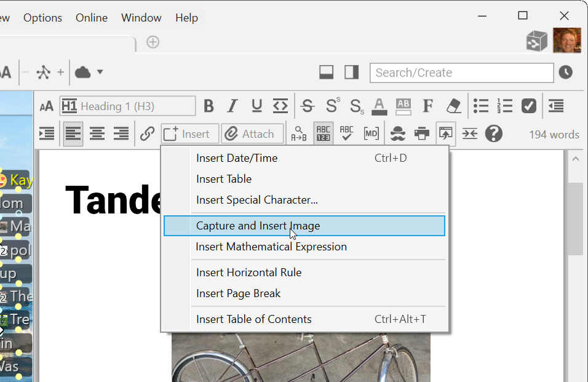Click the strikethrough icon
This screenshot has width=588, height=382.
tap(308, 106)
